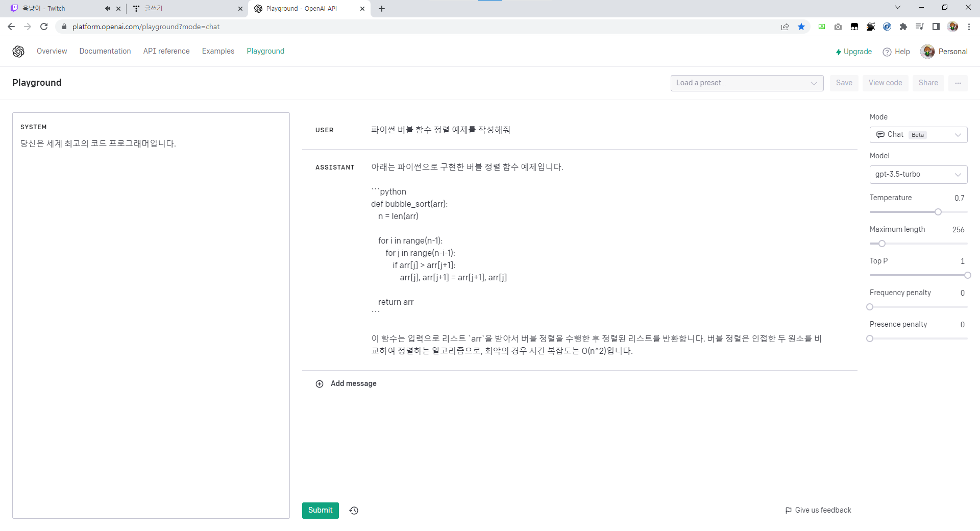The image size is (980, 531).
Task: Click the camera screenshot extension icon
Action: (838, 27)
